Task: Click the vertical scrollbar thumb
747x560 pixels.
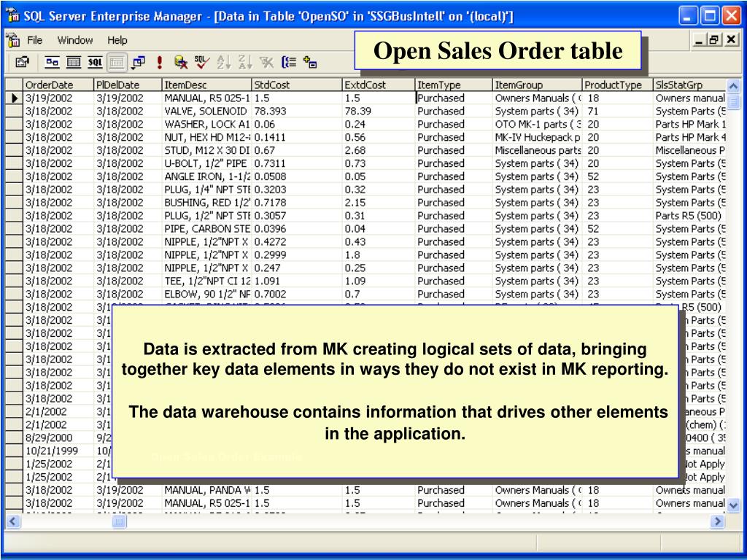Action: tap(733, 101)
